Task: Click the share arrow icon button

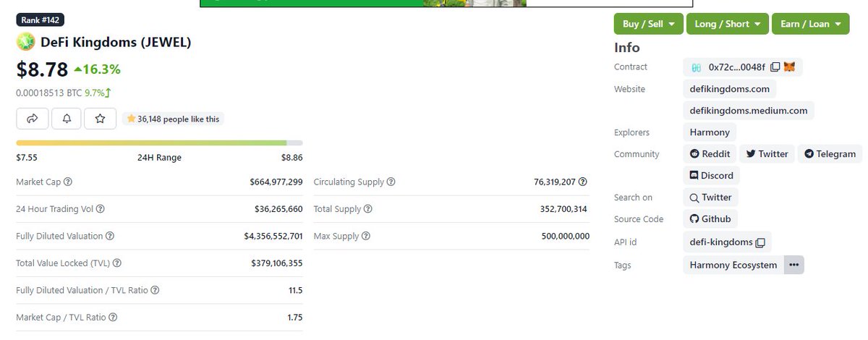Action: tap(33, 119)
